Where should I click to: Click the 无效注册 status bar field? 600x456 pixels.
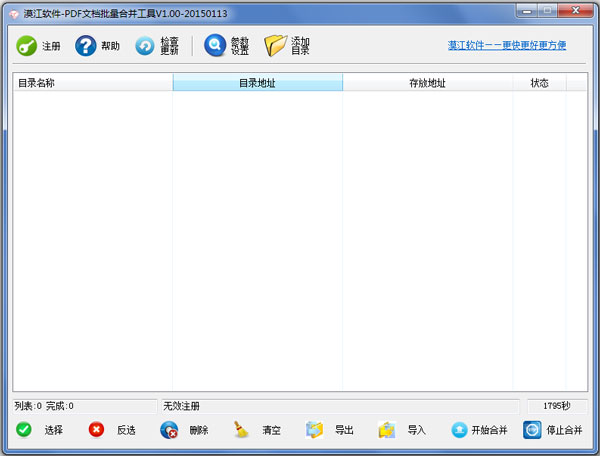340,406
